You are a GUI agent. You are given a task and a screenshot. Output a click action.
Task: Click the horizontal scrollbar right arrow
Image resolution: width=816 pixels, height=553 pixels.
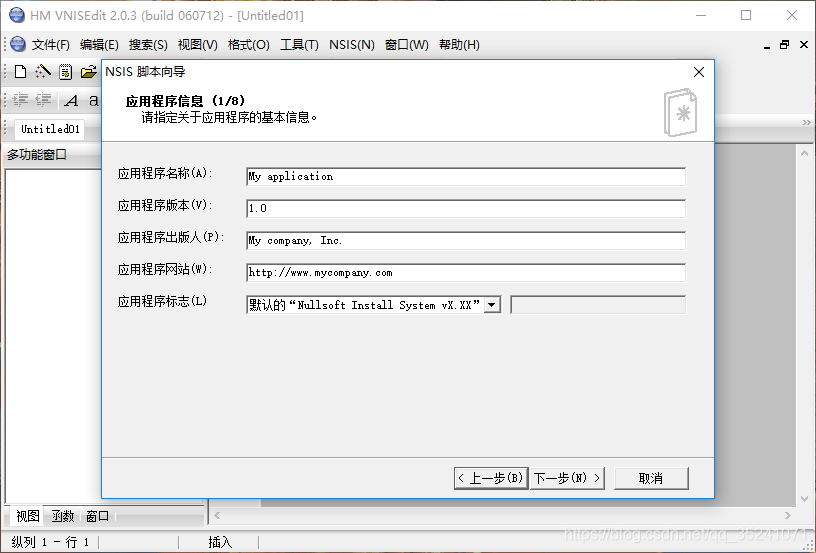788,516
